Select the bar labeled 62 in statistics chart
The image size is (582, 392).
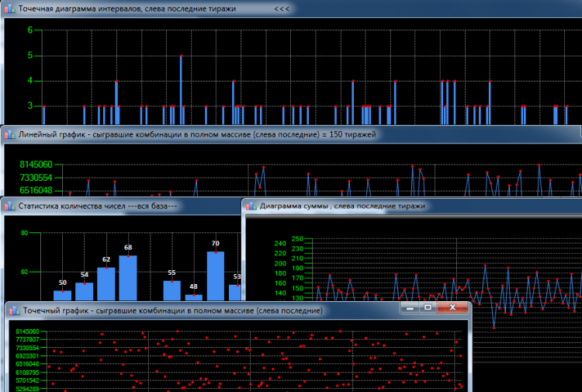point(106,284)
